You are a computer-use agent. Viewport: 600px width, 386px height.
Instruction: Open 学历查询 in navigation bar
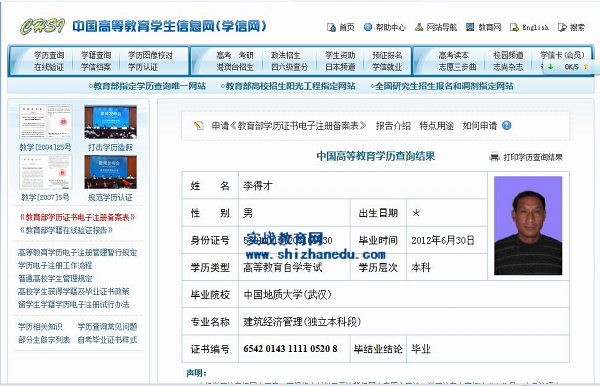[x=49, y=55]
